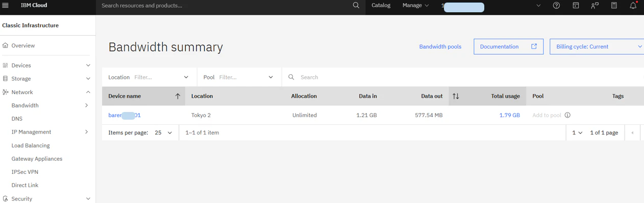644x203 pixels.
Task: Expand the Security section chevron
Action: pyautogui.click(x=88, y=198)
